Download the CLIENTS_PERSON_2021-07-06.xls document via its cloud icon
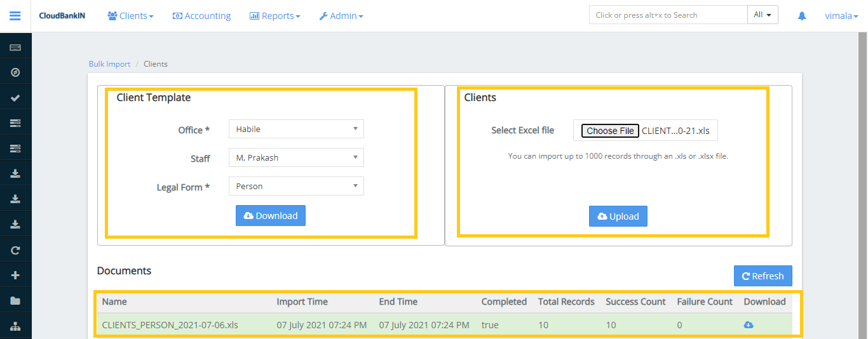This screenshot has width=868, height=339. (x=749, y=325)
